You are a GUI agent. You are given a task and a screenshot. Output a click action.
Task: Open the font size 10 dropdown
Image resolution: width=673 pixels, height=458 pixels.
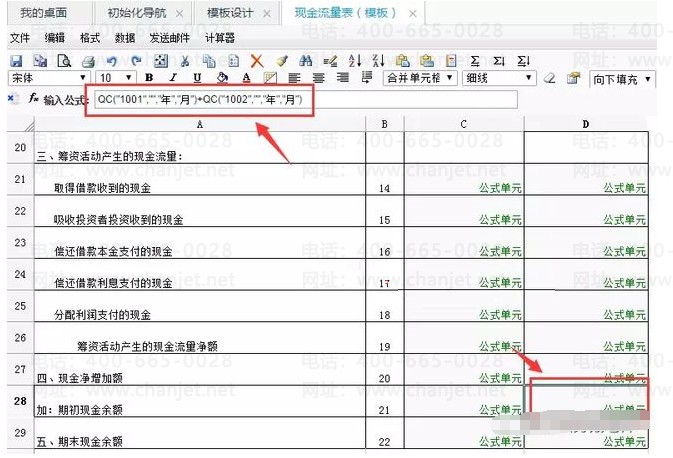(x=115, y=78)
